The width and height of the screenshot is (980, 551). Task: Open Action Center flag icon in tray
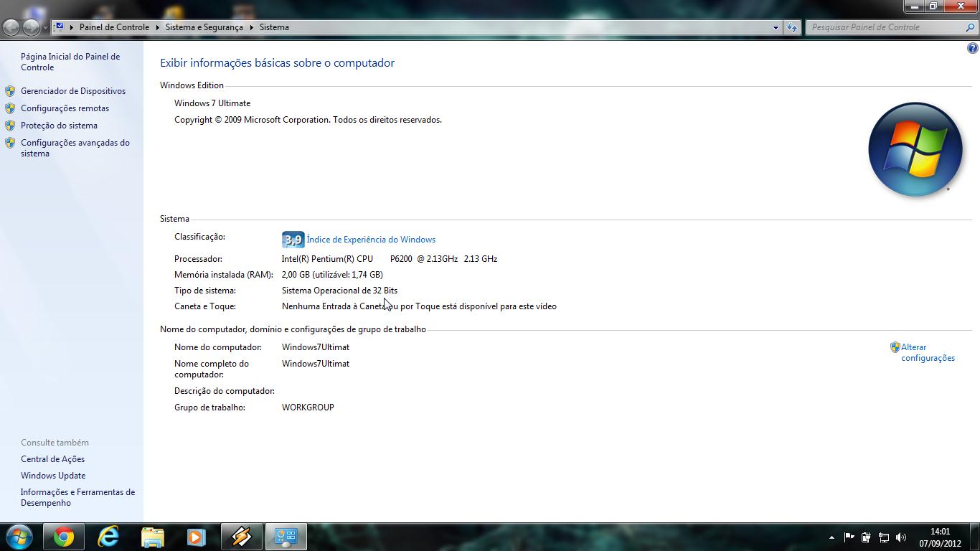pos(849,537)
